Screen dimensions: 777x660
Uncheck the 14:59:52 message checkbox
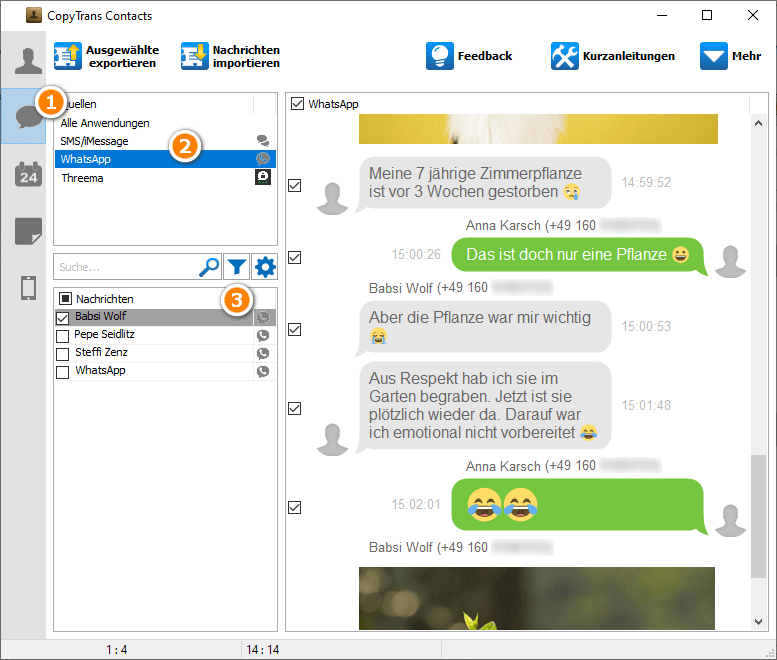[294, 185]
